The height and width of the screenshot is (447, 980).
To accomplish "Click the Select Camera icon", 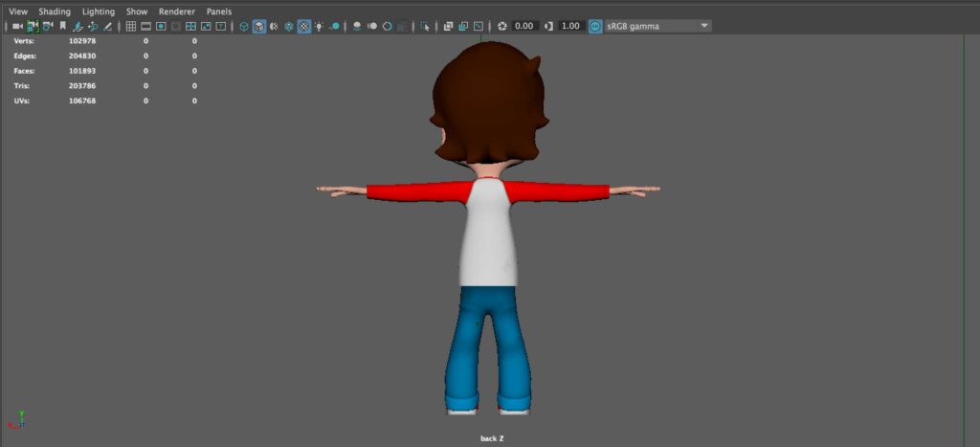I will [17, 26].
